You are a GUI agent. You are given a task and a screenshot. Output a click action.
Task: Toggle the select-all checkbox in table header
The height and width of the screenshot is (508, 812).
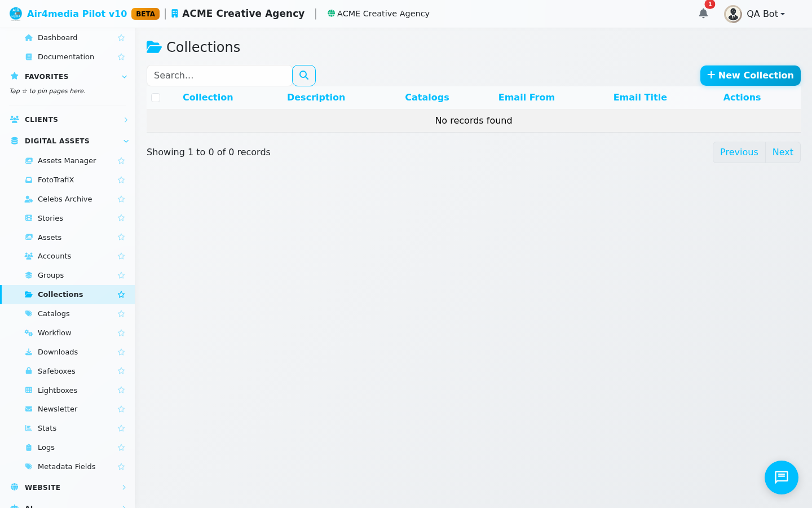click(x=156, y=98)
